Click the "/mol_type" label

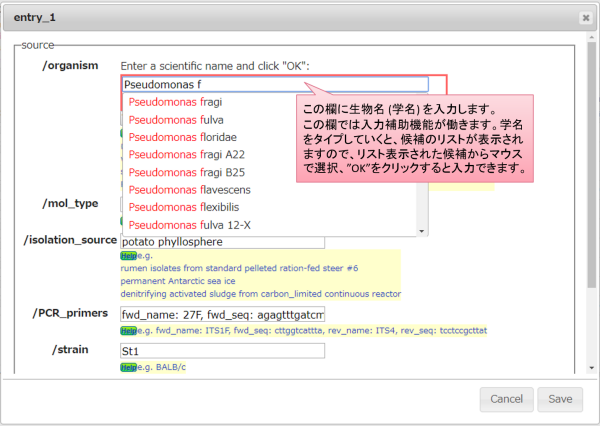[70, 203]
